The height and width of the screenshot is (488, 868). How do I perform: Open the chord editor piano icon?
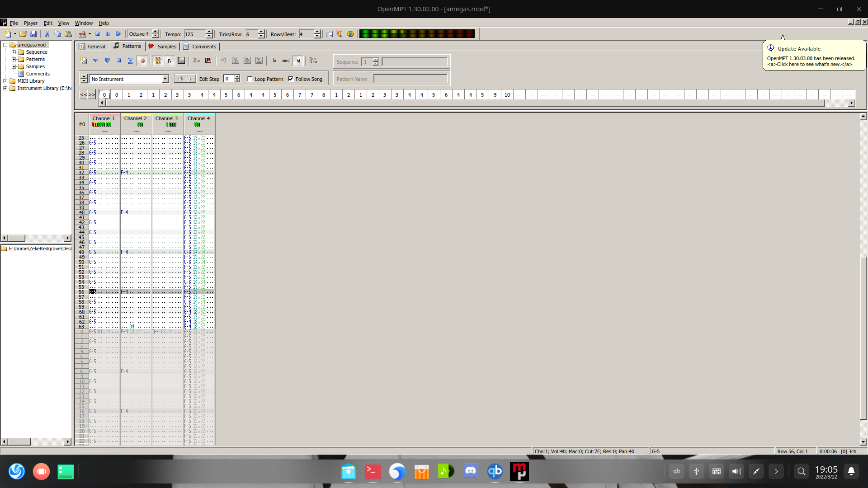tap(208, 61)
